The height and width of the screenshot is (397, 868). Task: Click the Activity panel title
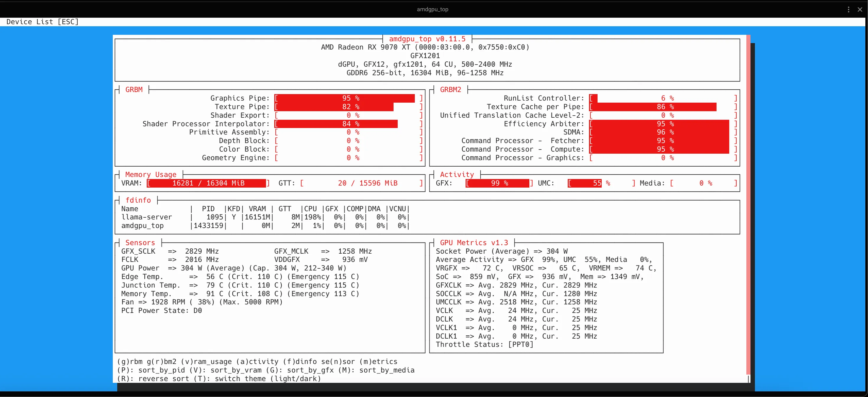pos(457,174)
